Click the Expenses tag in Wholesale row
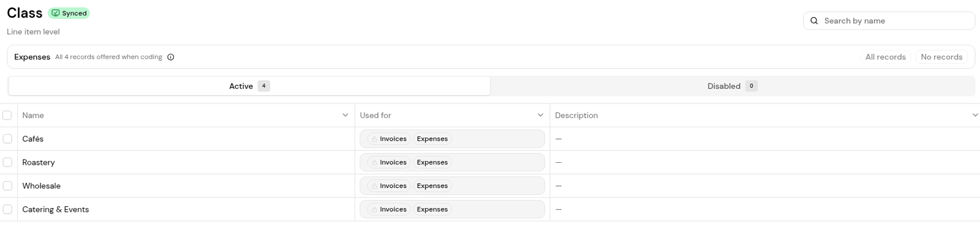This screenshot has width=980, height=235. pos(432,186)
